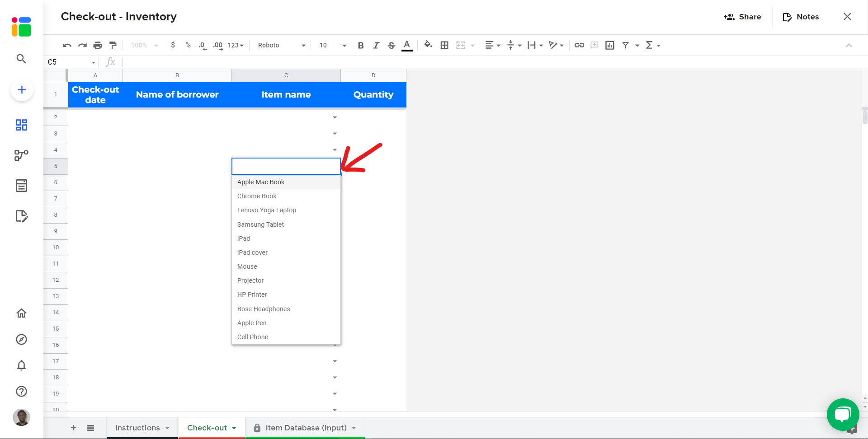The height and width of the screenshot is (439, 868).
Task: Click the Redo icon
Action: tap(82, 45)
